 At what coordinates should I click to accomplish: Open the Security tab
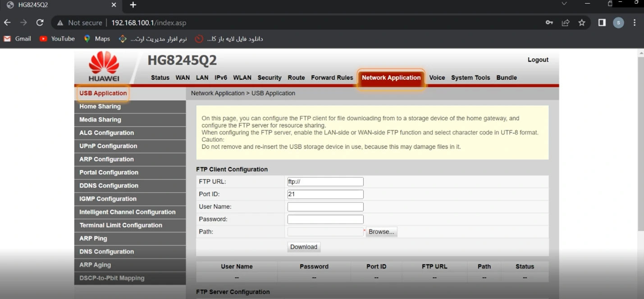click(x=269, y=77)
